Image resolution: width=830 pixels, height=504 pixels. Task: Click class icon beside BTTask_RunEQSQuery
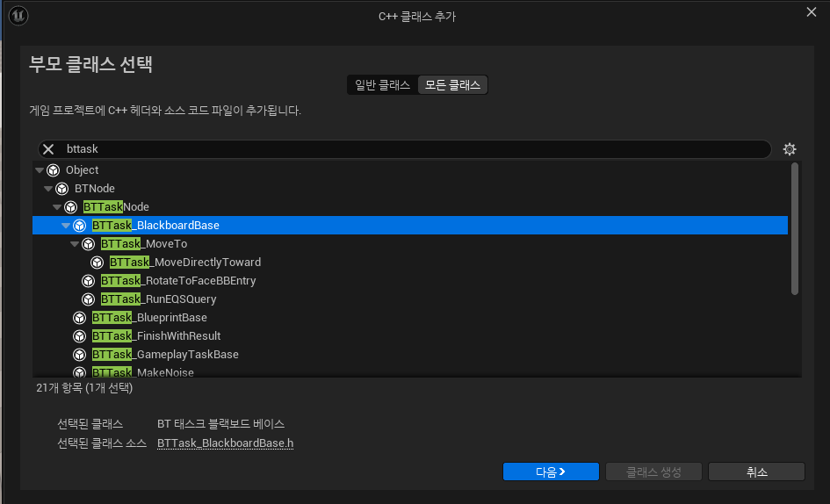point(89,299)
